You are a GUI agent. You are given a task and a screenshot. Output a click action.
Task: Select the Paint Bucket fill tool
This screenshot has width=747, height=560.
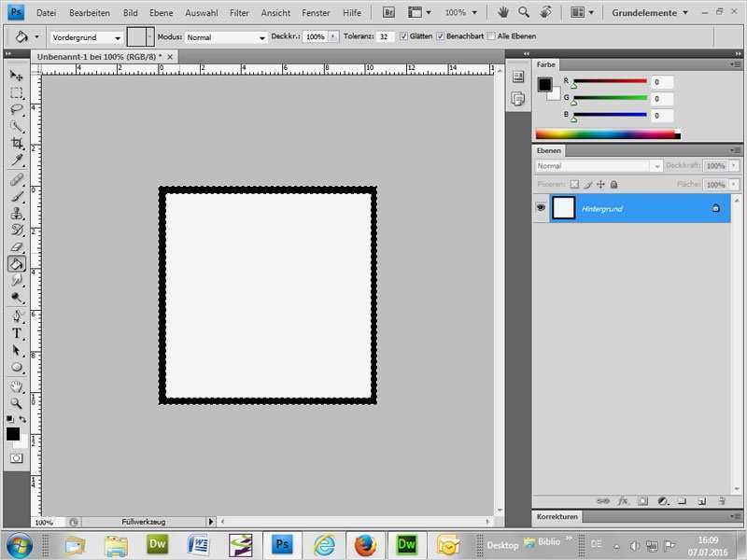coord(16,264)
